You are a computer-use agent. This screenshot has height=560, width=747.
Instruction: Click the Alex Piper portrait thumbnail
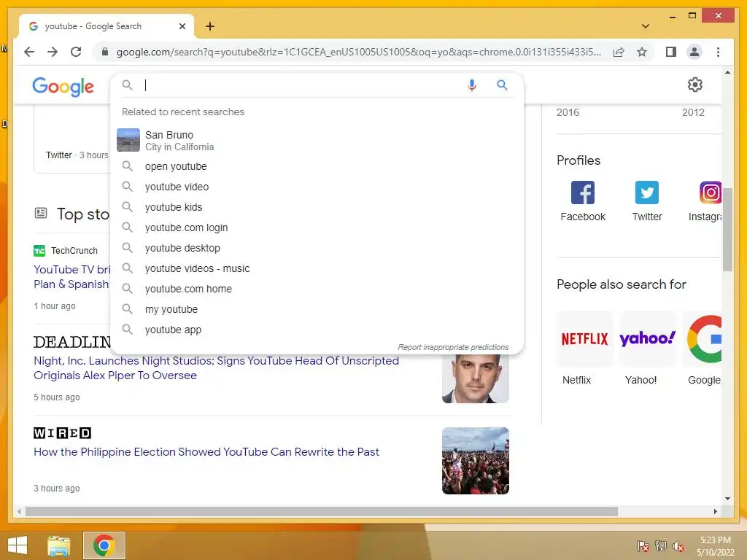point(476,378)
